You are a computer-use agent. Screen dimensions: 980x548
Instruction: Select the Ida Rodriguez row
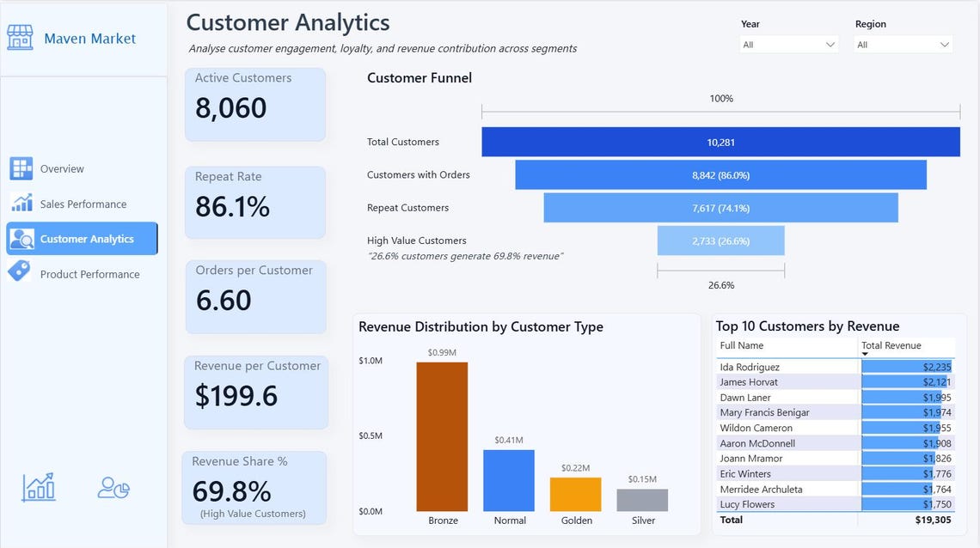point(836,367)
